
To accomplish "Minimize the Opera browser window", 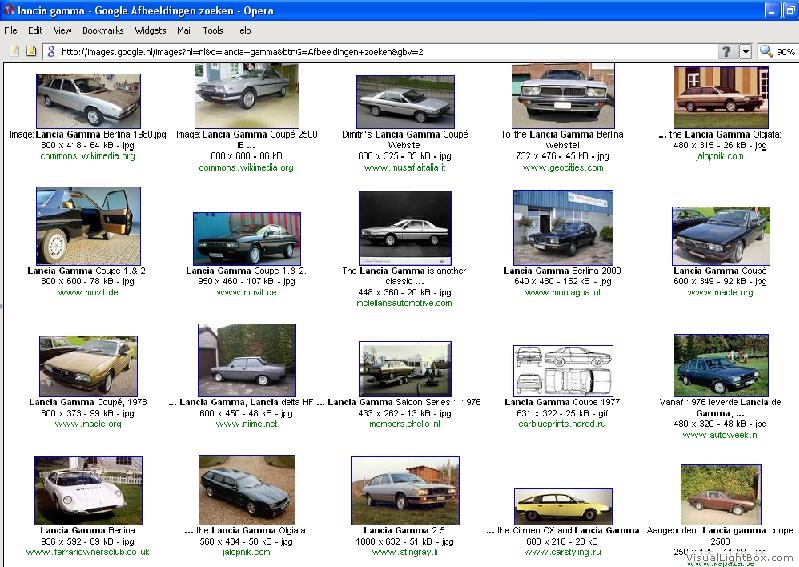I will point(772,10).
